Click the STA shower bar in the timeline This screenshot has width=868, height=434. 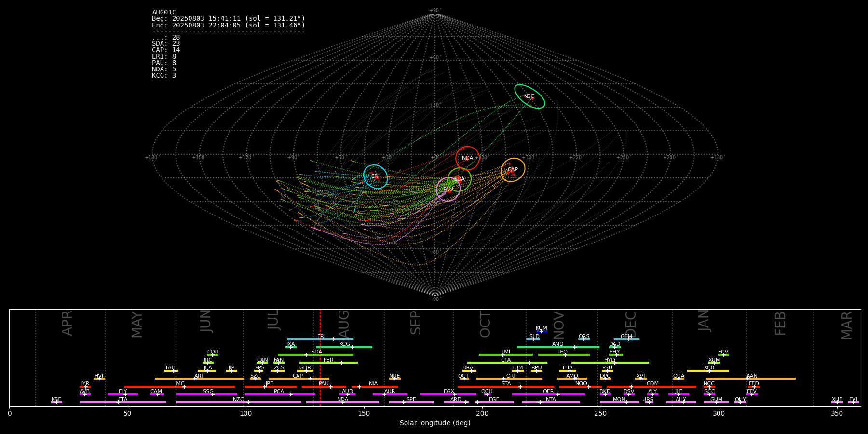pyautogui.click(x=506, y=387)
